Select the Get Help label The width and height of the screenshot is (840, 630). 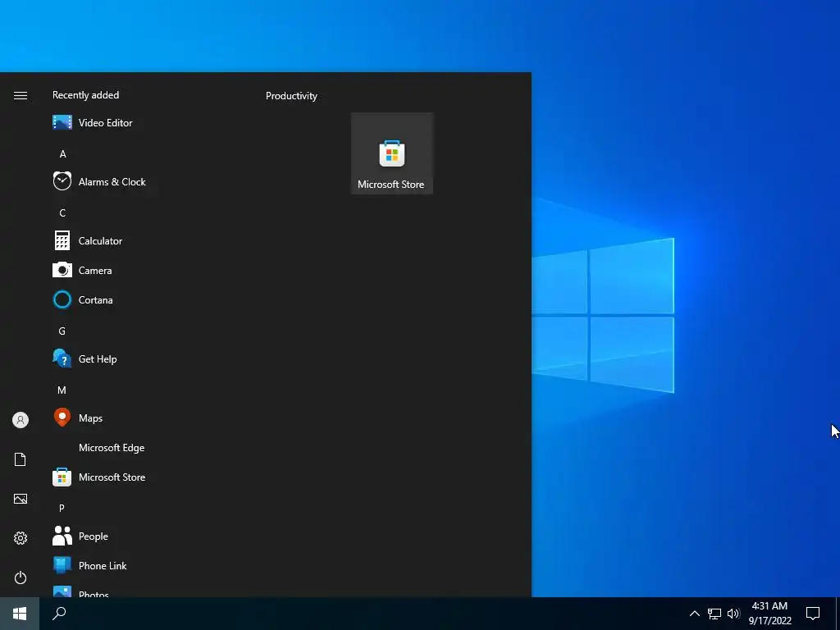click(x=98, y=359)
